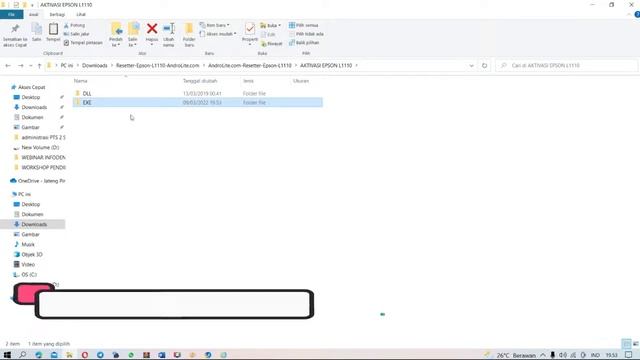This screenshot has height=360, width=640.
Task: Create a Folder baru from the ribbon
Action: pos(189,35)
